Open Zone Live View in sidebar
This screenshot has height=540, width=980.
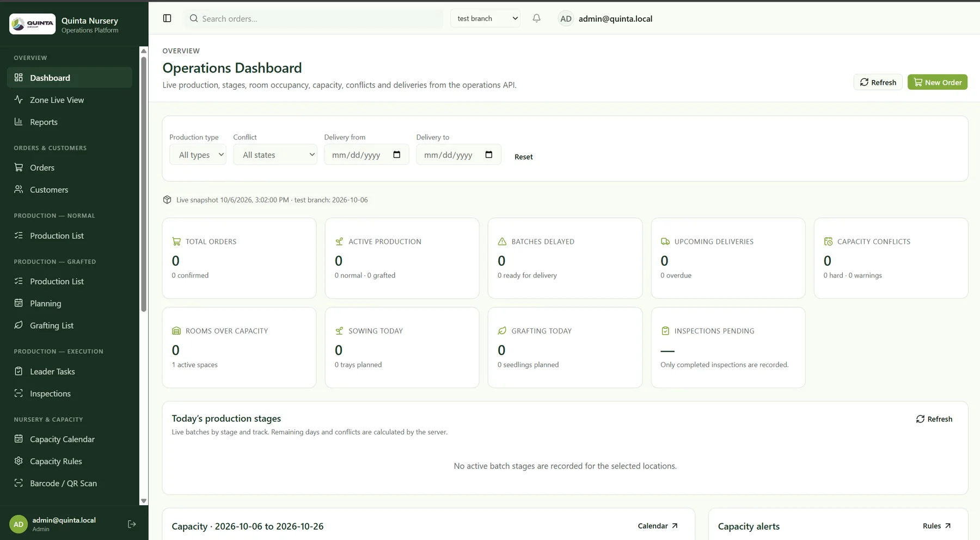pos(70,100)
